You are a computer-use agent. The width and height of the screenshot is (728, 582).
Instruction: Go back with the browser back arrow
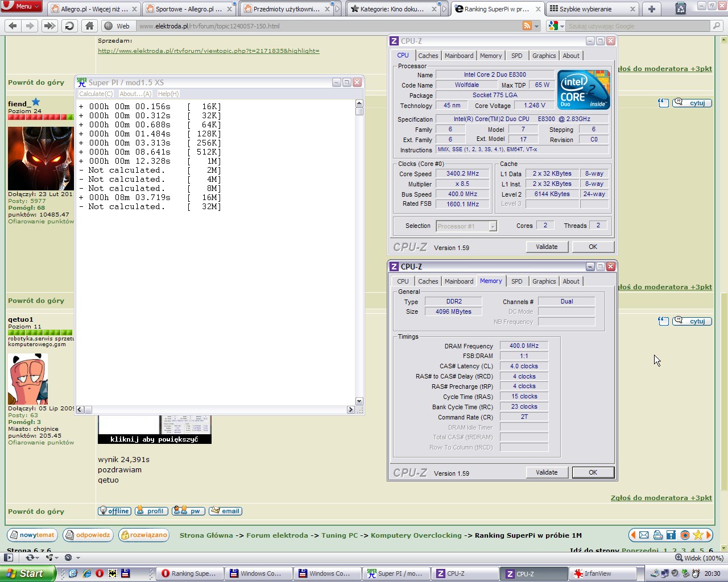[13, 26]
